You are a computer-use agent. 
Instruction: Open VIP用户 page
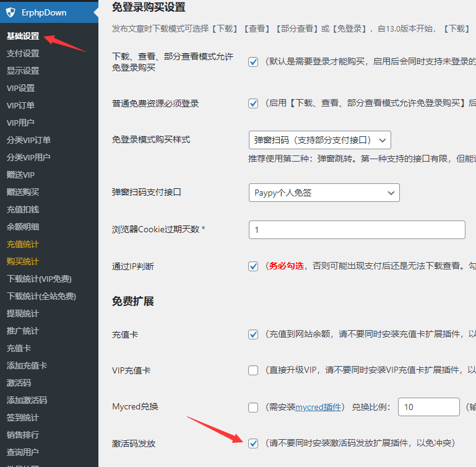point(20,123)
